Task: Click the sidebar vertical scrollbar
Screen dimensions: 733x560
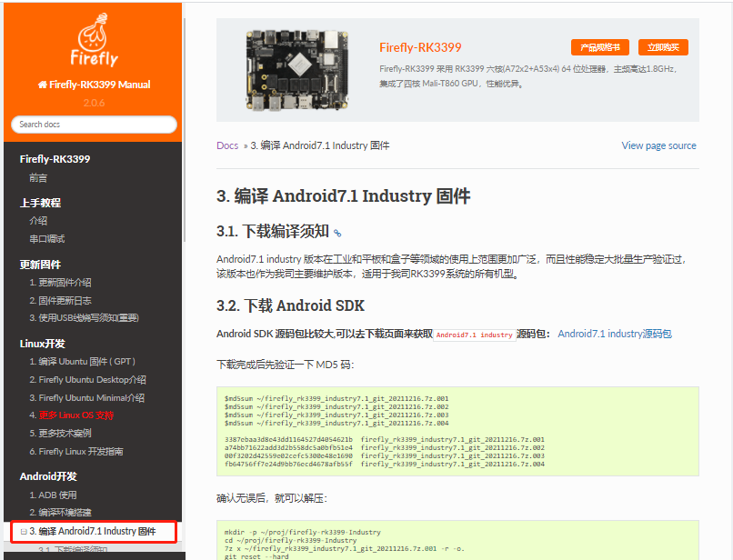Action: 185,130
